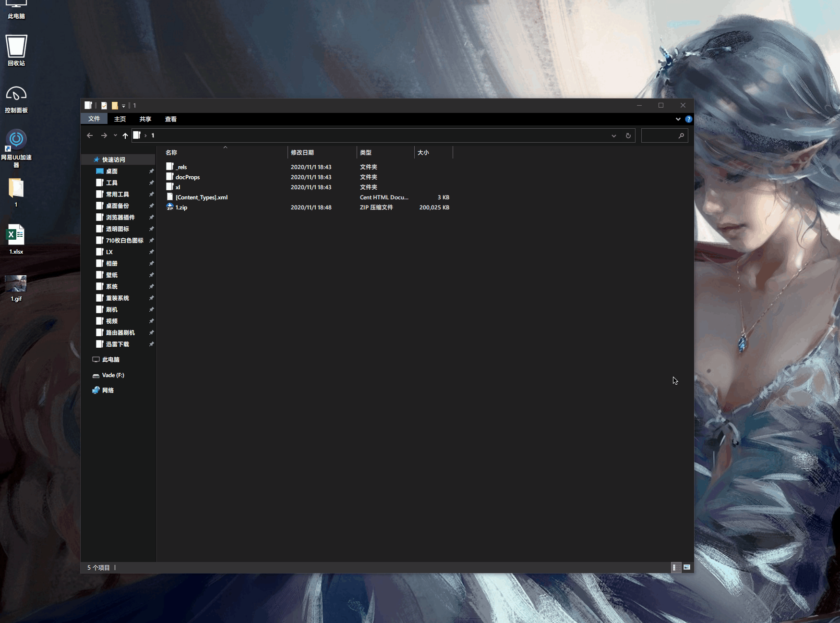
Task: Open 重装系统 in quick access
Action: pyautogui.click(x=117, y=298)
